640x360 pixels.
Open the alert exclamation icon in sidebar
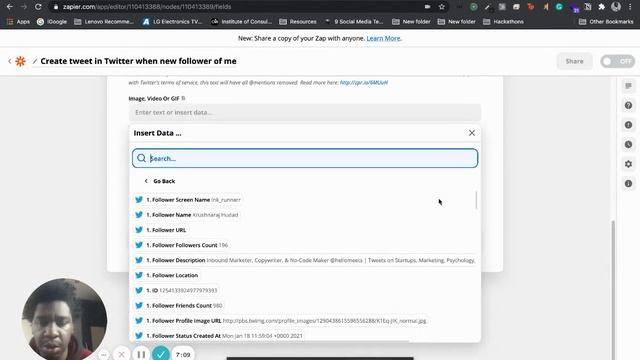628,125
